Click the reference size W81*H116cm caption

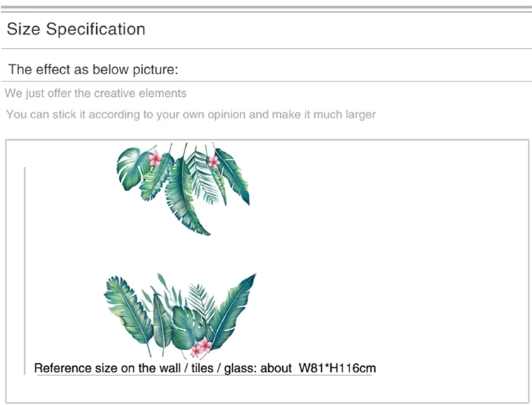205,368
